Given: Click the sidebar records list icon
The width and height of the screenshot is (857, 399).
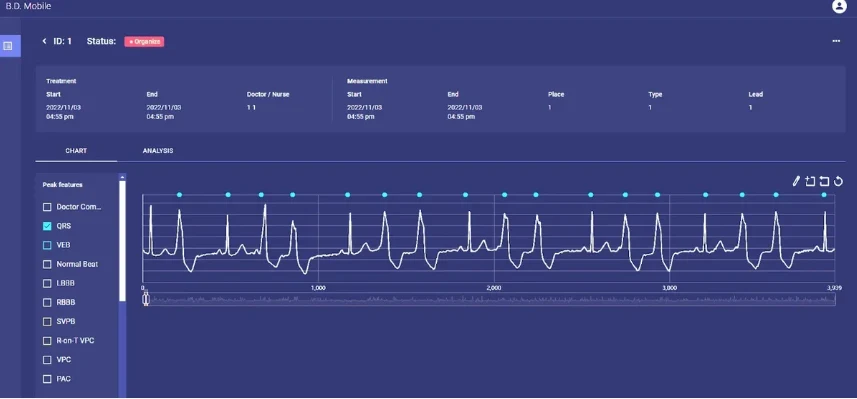Looking at the screenshot, I should [8, 46].
